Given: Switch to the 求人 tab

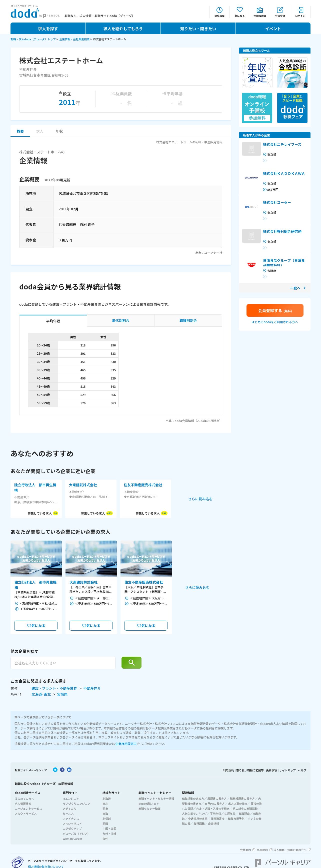Looking at the screenshot, I should point(40,131).
